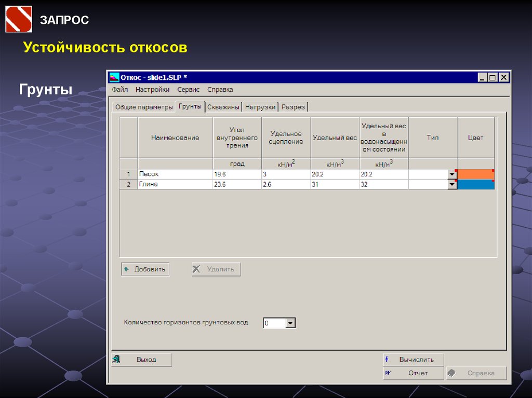This screenshot has width=532, height=398.
Task: Expand the Тип dropdown for Песок
Action: click(x=452, y=174)
